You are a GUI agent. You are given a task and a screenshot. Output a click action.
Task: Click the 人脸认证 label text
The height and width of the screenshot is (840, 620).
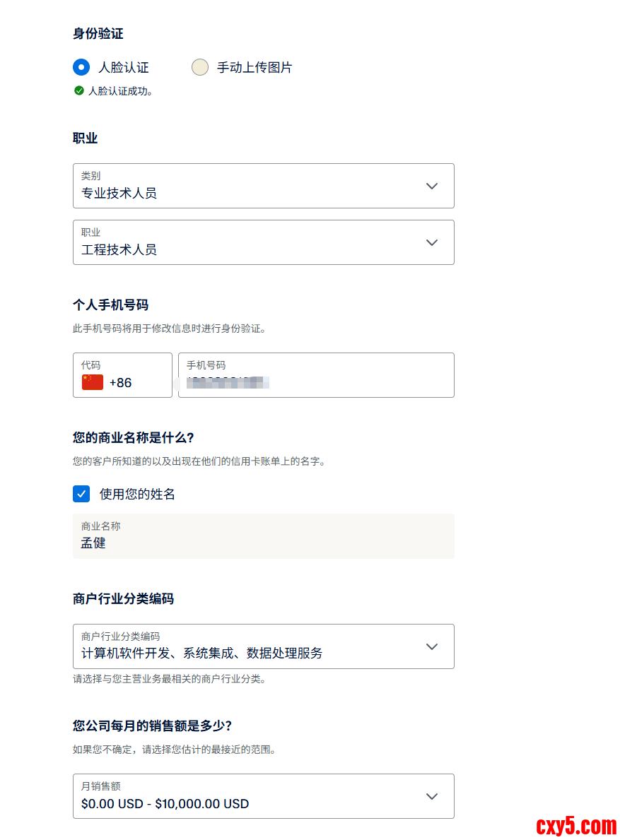(124, 68)
